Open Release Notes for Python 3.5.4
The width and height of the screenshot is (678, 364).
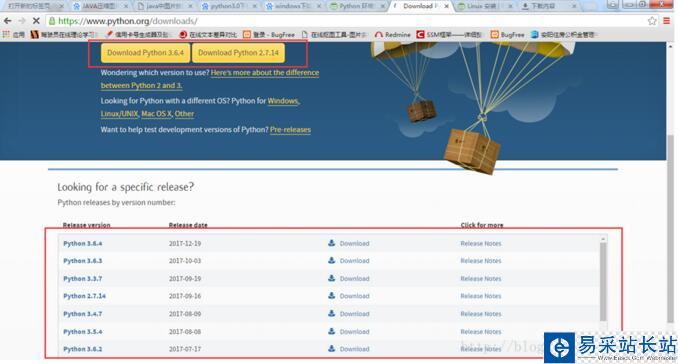point(481,331)
